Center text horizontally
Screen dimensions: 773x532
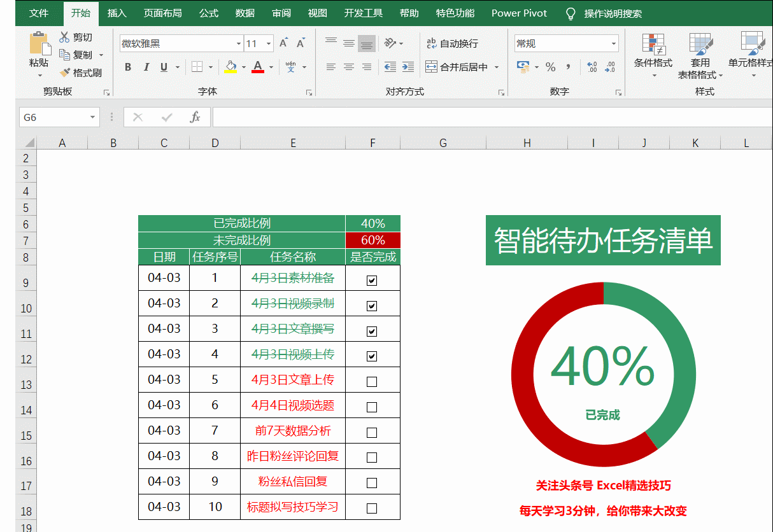349,67
